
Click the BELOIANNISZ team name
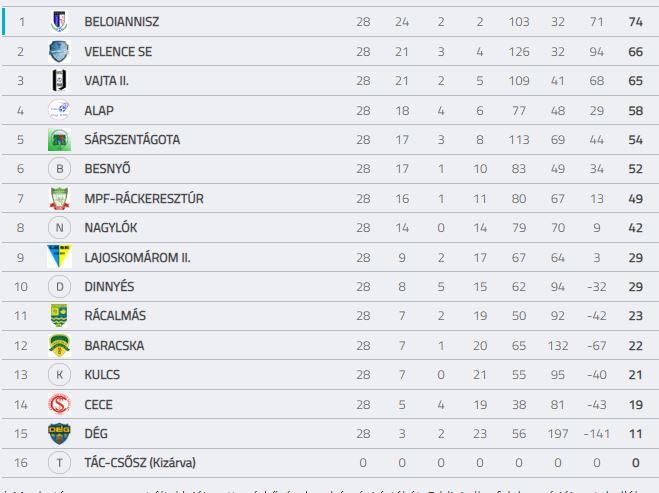pos(122,22)
